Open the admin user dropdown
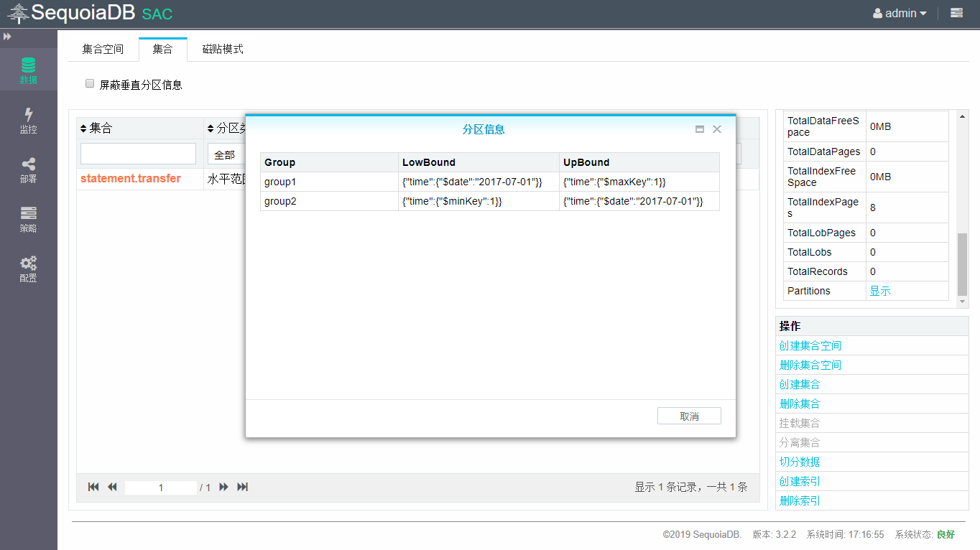This screenshot has width=980, height=550. click(x=900, y=13)
